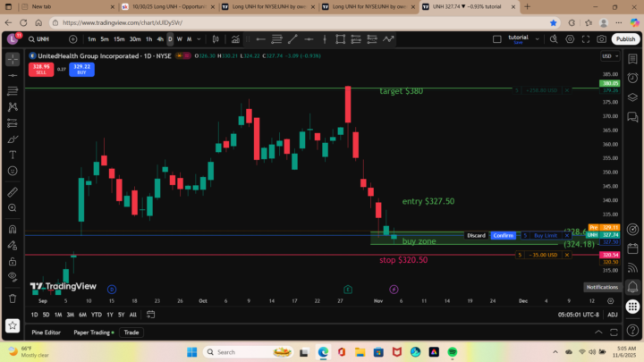Viewport: 644px width, 362px height.
Task: Open the layout setup square icon
Action: coord(497,39)
